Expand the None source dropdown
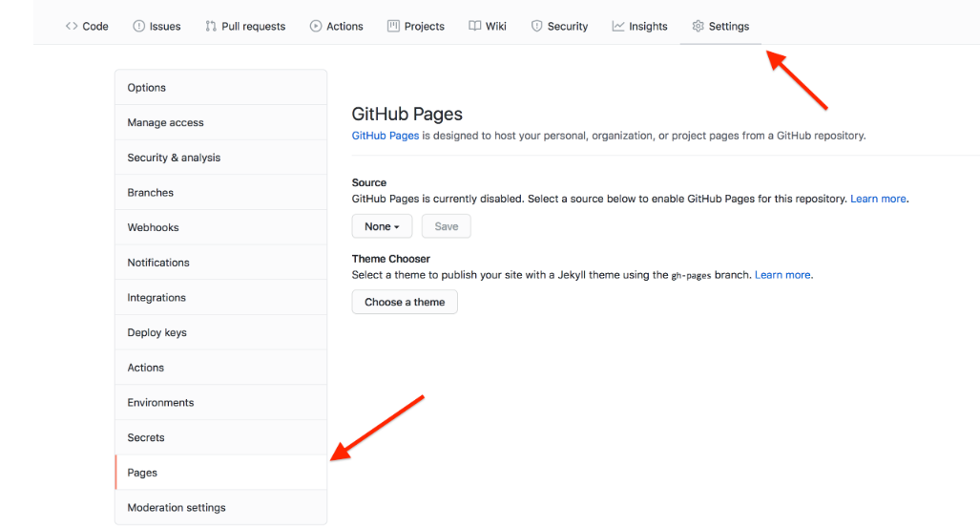The height and width of the screenshot is (528, 980). pyautogui.click(x=382, y=226)
